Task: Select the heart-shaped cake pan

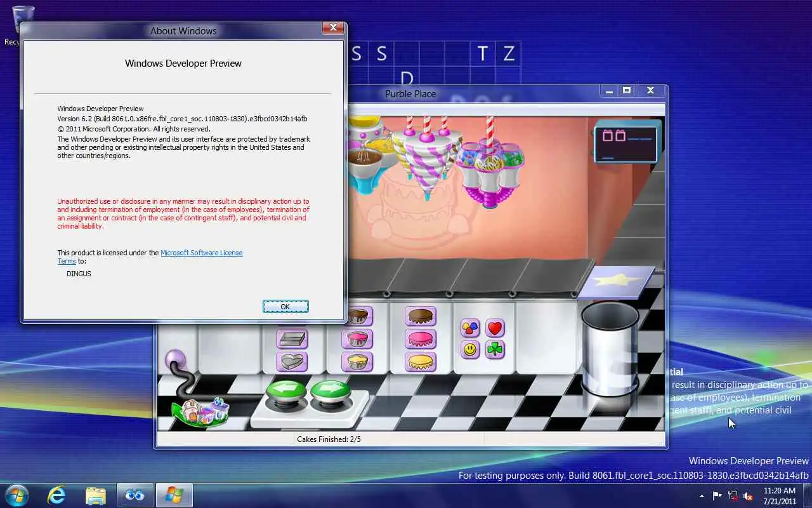Action: pyautogui.click(x=292, y=362)
